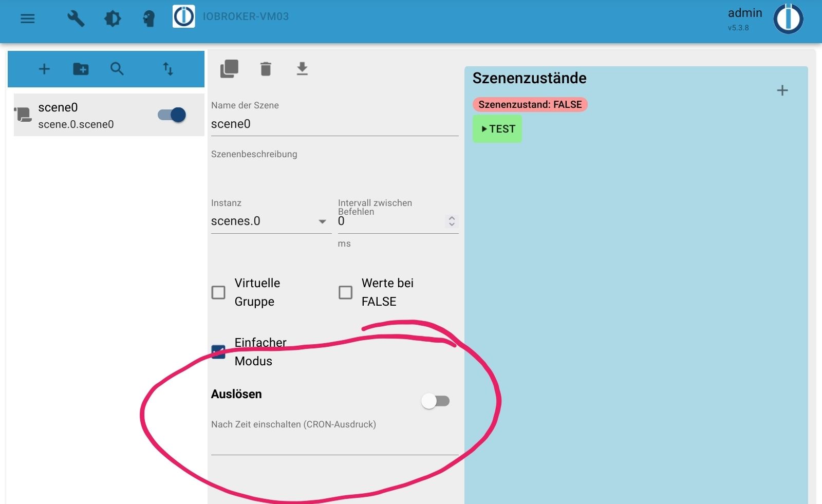Screen dimensions: 822x504
Task: Click the reorder scenes arrows icon
Action: pos(168,69)
